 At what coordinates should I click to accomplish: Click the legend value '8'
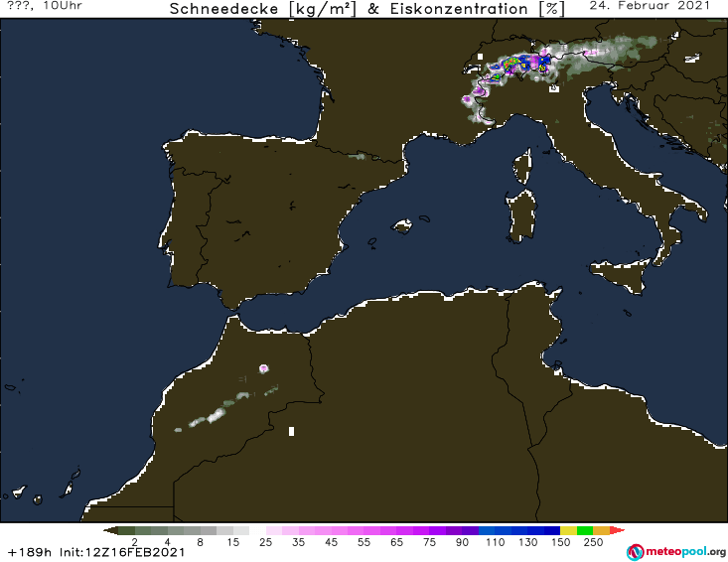200,542
